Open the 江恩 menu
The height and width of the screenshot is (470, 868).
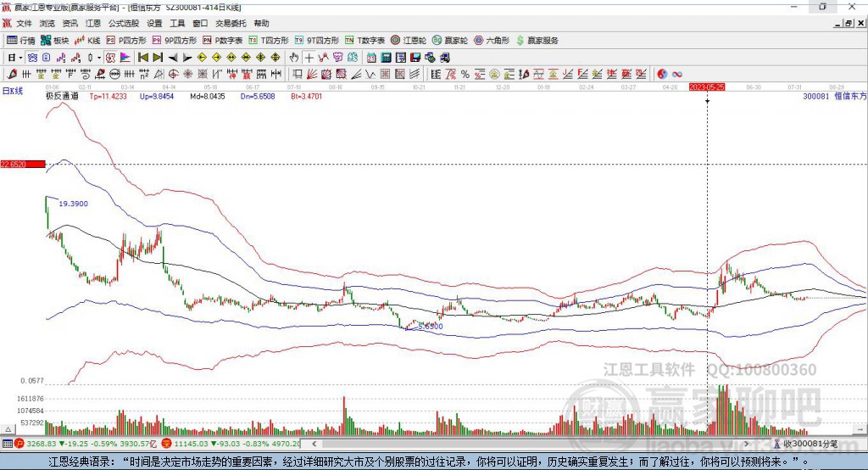pos(93,24)
